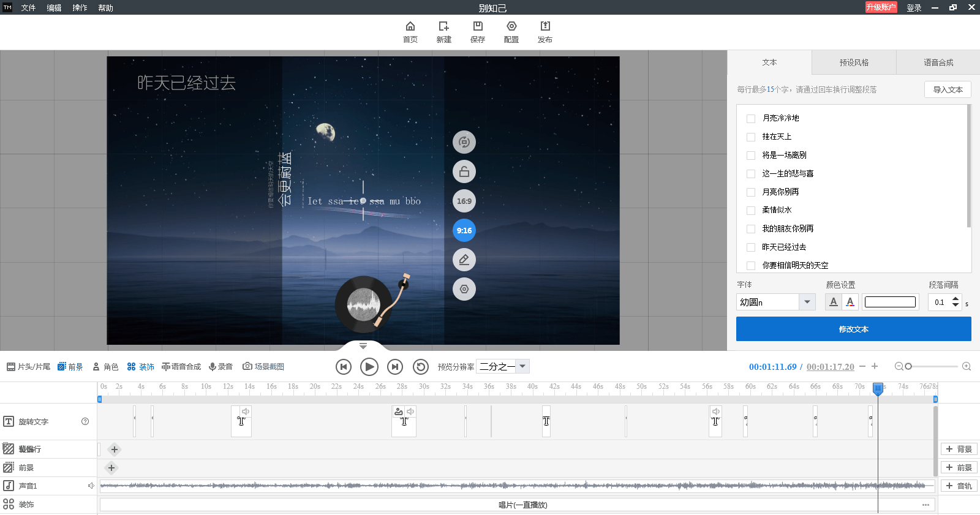Take a 场景截图 scene screenshot

(x=263, y=366)
